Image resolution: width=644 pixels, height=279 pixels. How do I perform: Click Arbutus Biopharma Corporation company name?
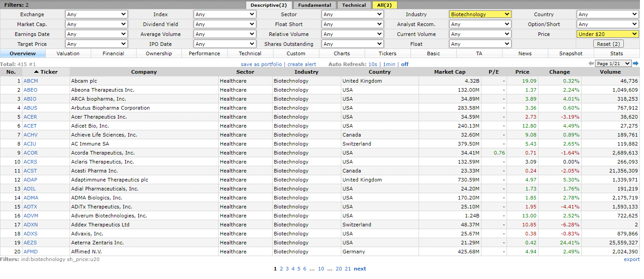110,108
